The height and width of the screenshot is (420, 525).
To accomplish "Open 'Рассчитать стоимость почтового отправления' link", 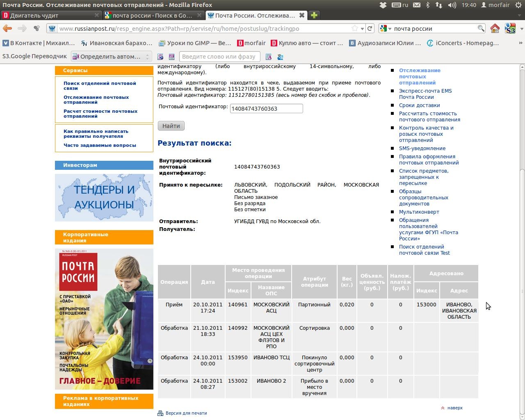I will coord(429,116).
